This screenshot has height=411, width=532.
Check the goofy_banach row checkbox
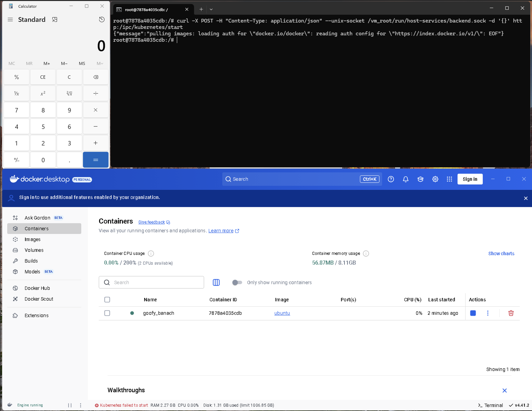tap(107, 313)
